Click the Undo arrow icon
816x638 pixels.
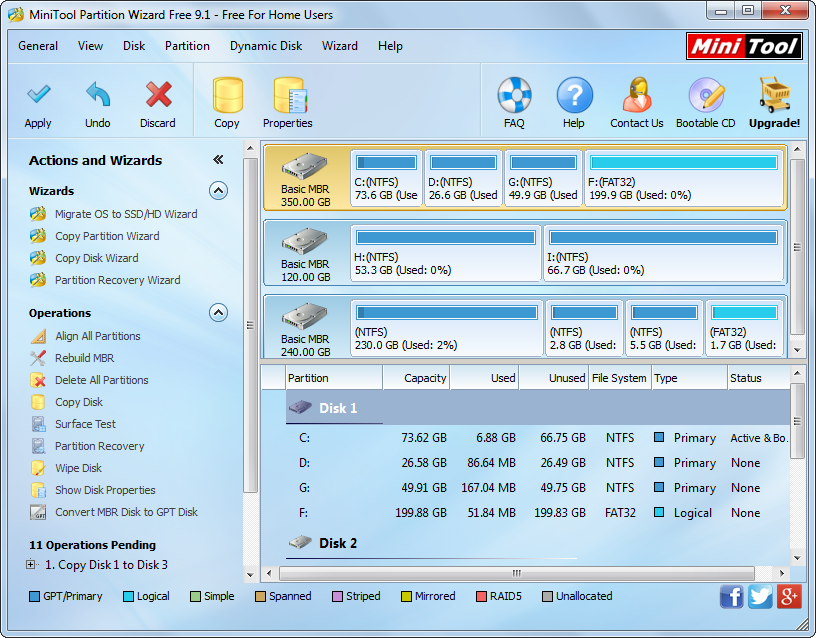pos(98,94)
